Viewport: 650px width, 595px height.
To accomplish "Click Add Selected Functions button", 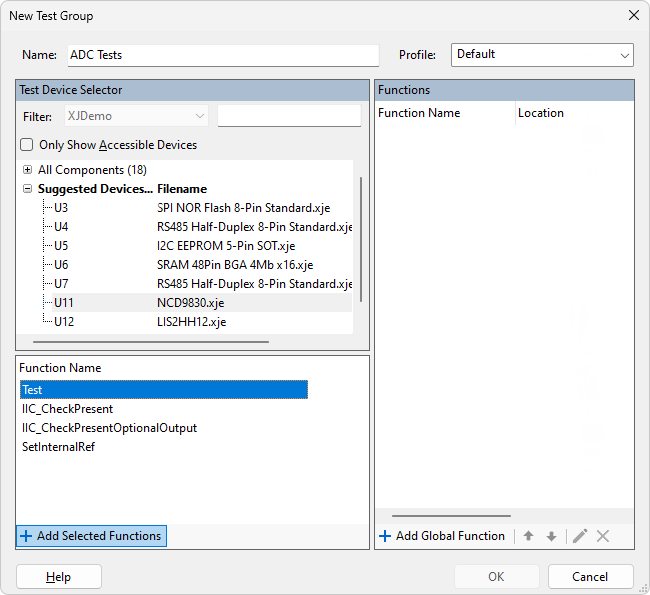I will [x=91, y=536].
